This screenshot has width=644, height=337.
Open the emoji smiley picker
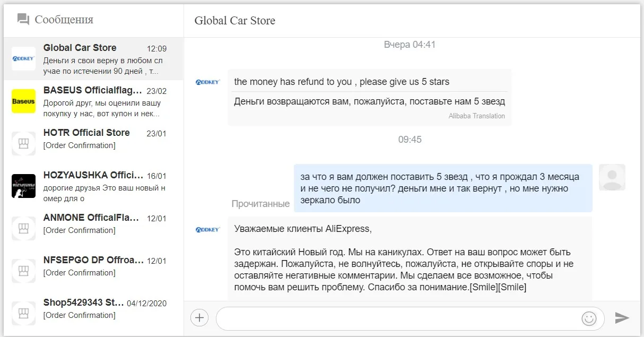pyautogui.click(x=589, y=318)
